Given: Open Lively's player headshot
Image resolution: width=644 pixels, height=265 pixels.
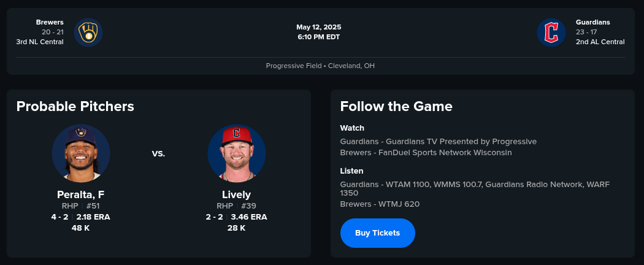Looking at the screenshot, I should [237, 153].
